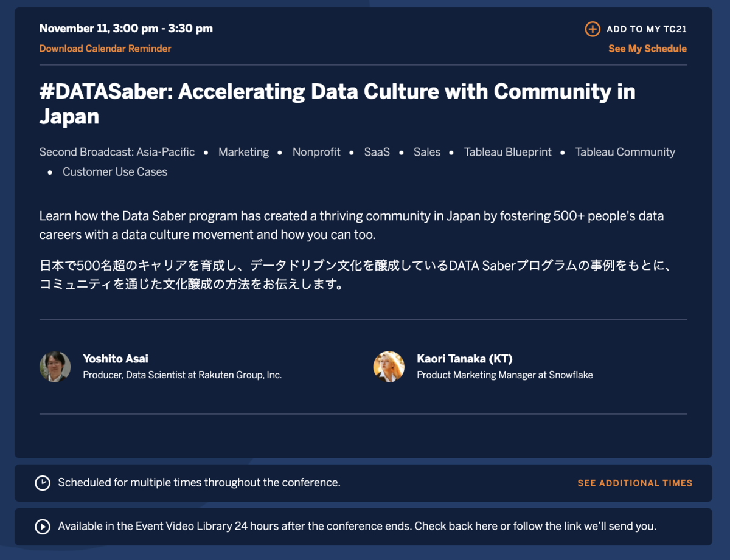Screen dimensions: 730x560
Task: Open speaker name Yoshito Asai
Action: coord(116,359)
